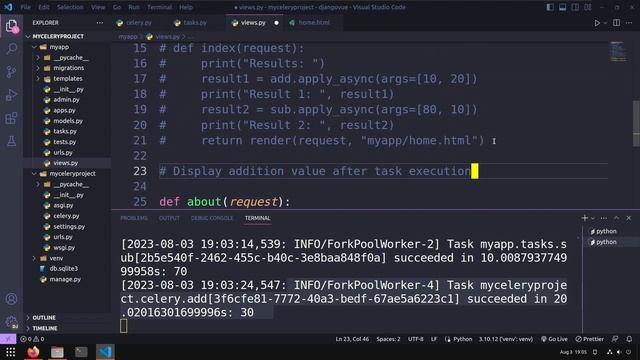640x360 pixels.
Task: Change UTF-8 file encoding
Action: pyautogui.click(x=416, y=339)
